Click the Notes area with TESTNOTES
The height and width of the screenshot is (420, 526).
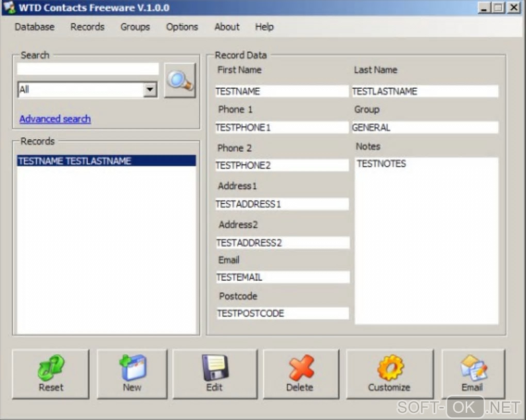pos(426,241)
